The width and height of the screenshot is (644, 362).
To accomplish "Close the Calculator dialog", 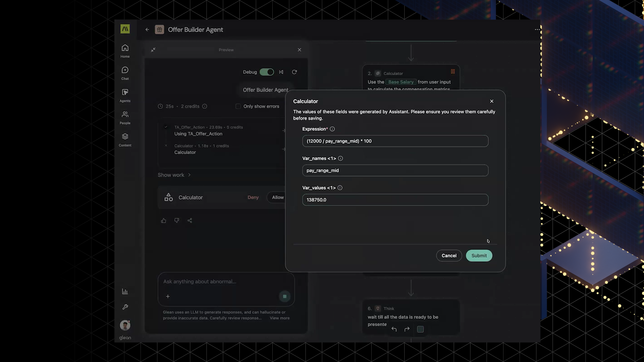I will click(492, 101).
